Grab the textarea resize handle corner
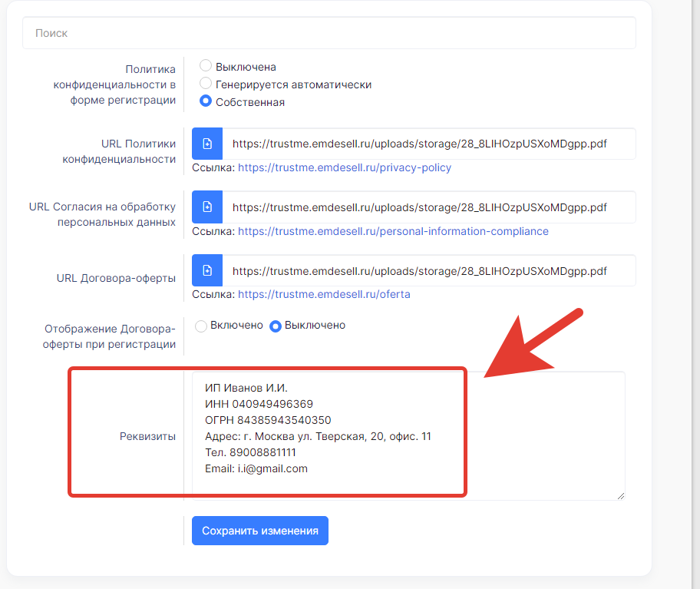The image size is (700, 589). point(620,495)
